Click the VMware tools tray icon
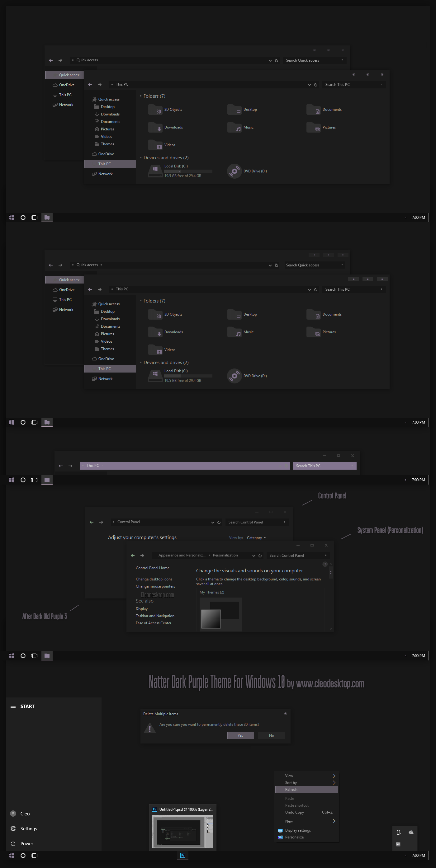 point(398,844)
